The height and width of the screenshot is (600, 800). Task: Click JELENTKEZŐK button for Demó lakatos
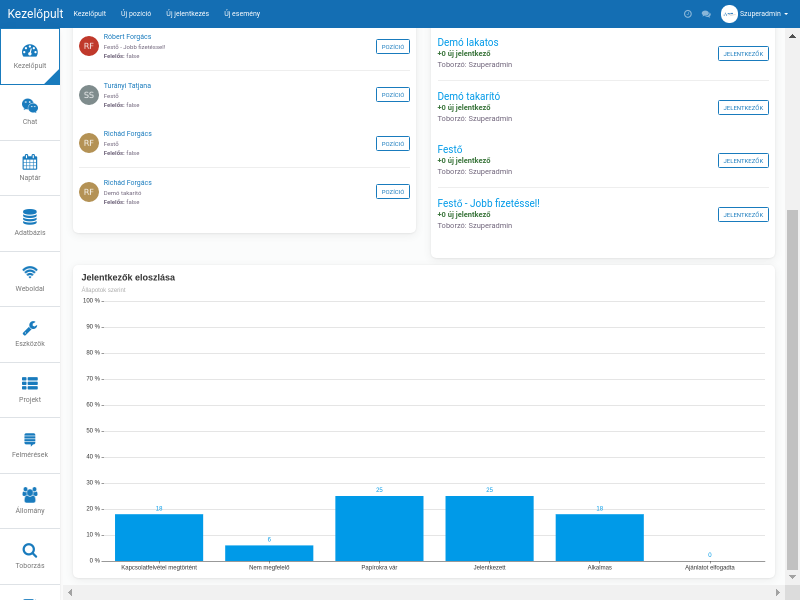743,54
